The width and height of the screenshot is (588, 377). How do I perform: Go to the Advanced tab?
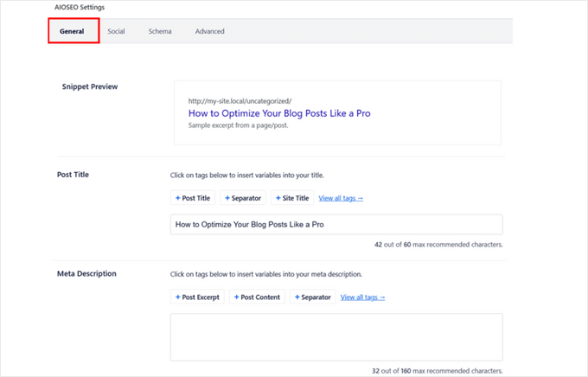(209, 31)
